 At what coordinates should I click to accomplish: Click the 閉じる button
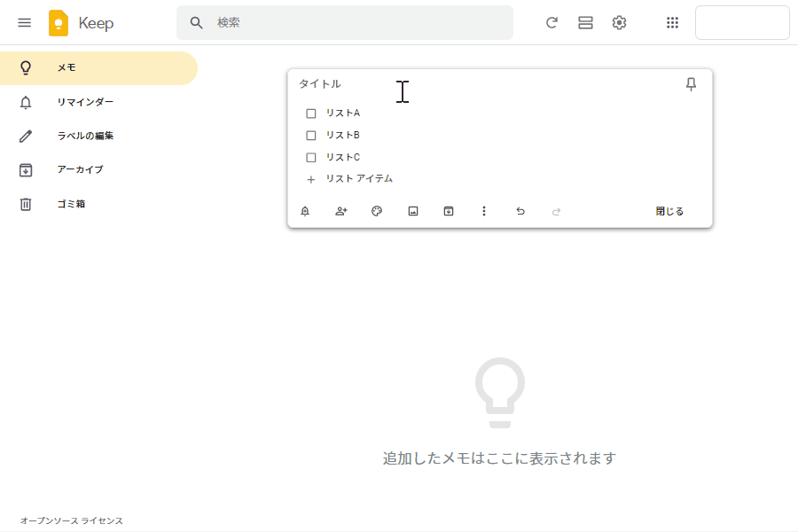tap(669, 211)
